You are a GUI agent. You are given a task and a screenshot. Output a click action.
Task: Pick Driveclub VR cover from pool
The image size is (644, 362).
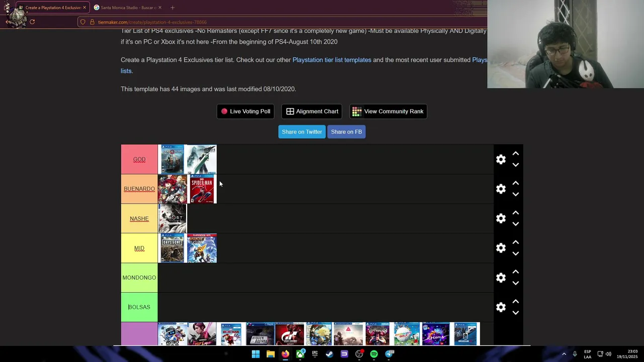[465, 334]
